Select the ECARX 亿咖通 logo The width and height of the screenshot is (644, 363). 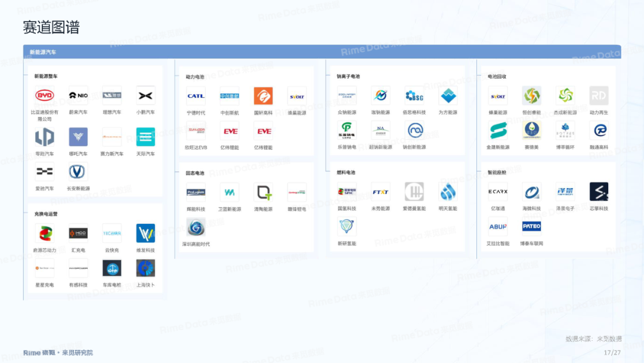pyautogui.click(x=498, y=192)
